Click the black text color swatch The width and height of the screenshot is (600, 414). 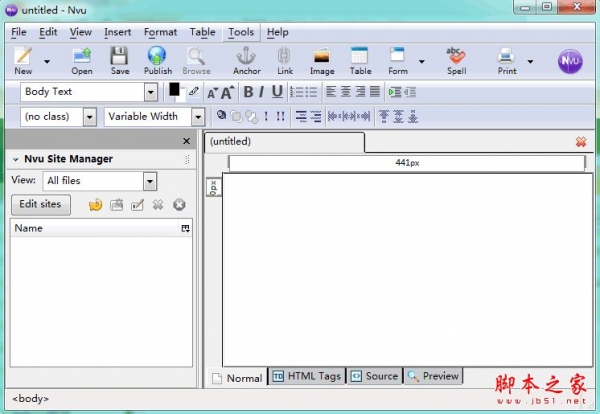(x=174, y=90)
